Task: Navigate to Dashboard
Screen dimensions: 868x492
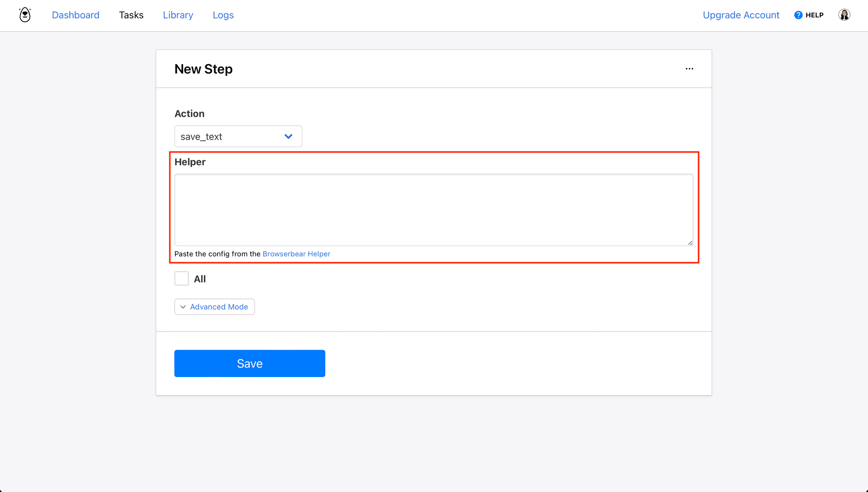Action: pyautogui.click(x=76, y=15)
